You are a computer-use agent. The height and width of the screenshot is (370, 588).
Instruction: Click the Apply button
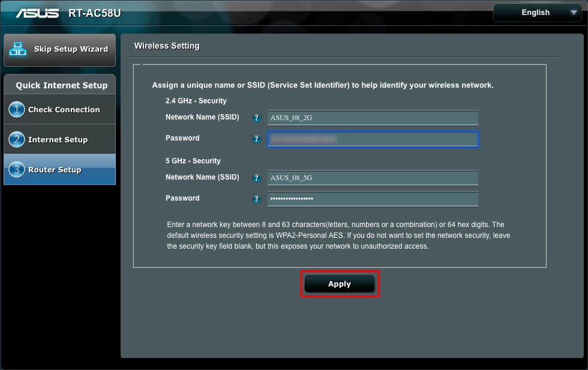340,284
